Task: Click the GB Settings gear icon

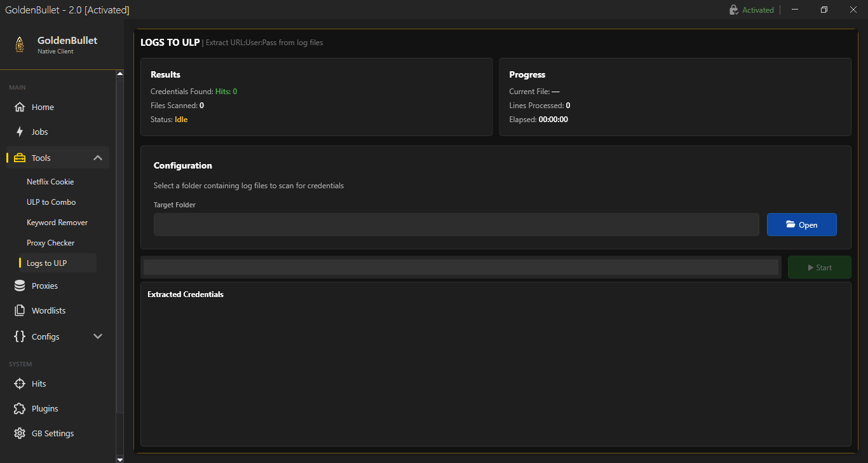Action: coord(20,433)
